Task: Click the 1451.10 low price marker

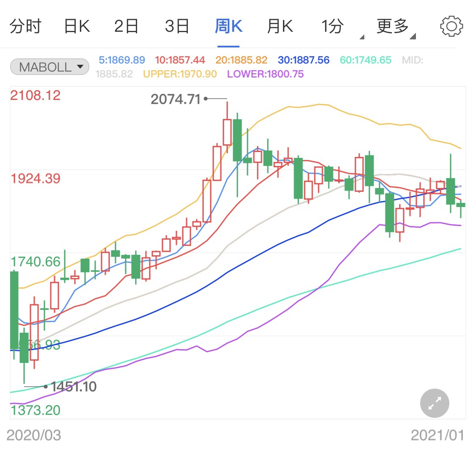Action: pyautogui.click(x=74, y=387)
